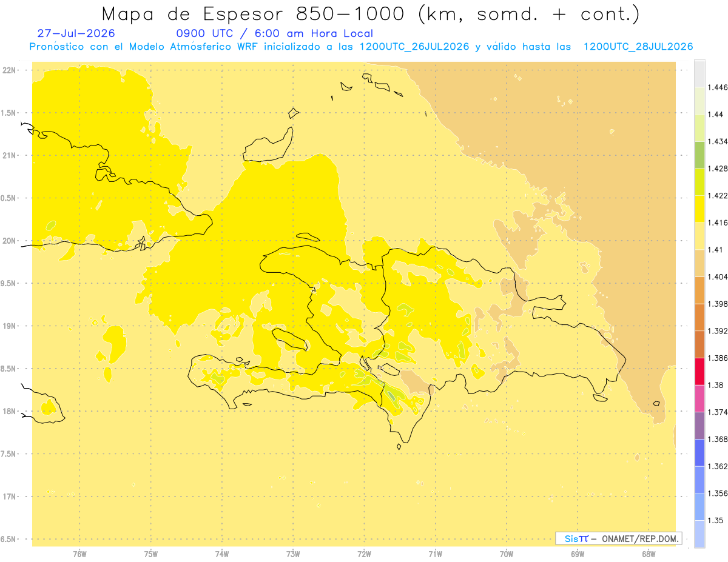Image resolution: width=728 pixels, height=562 pixels.
Task: Click the legend value '1.44'
Action: tap(716, 115)
